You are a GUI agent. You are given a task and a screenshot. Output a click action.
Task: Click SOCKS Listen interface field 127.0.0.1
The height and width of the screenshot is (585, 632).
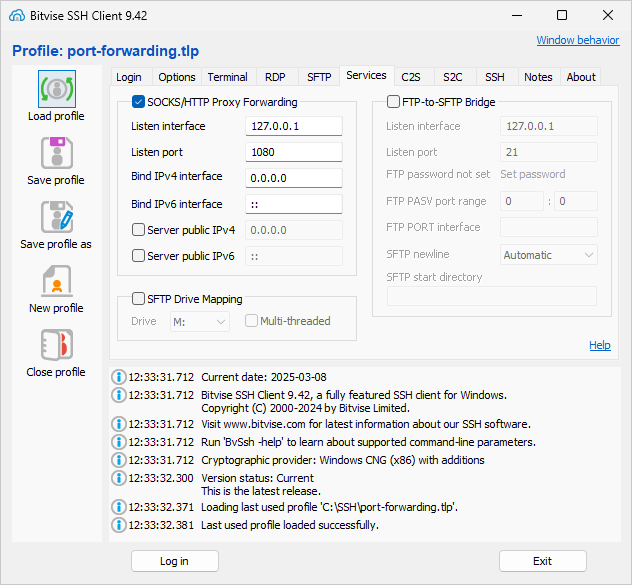[x=294, y=126]
